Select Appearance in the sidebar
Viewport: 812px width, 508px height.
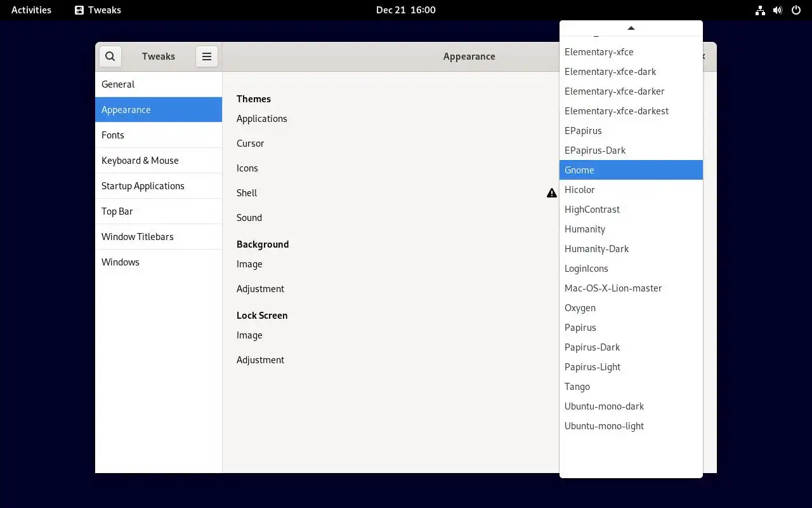pos(159,109)
